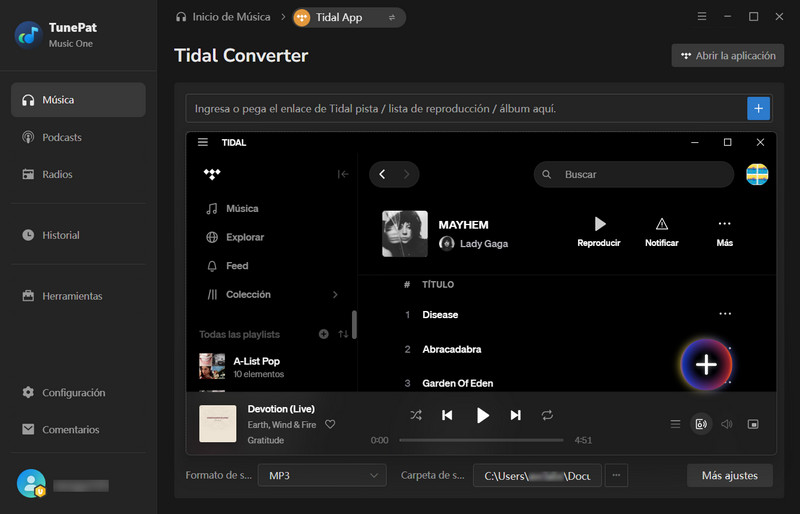The height and width of the screenshot is (514, 800).
Task: Click Abrir la aplicación button
Action: [728, 56]
